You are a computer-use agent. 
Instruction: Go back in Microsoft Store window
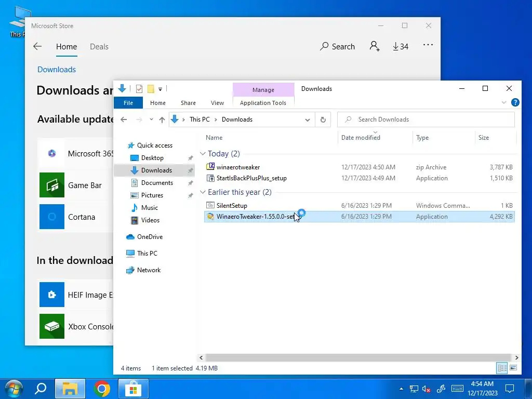coord(37,46)
